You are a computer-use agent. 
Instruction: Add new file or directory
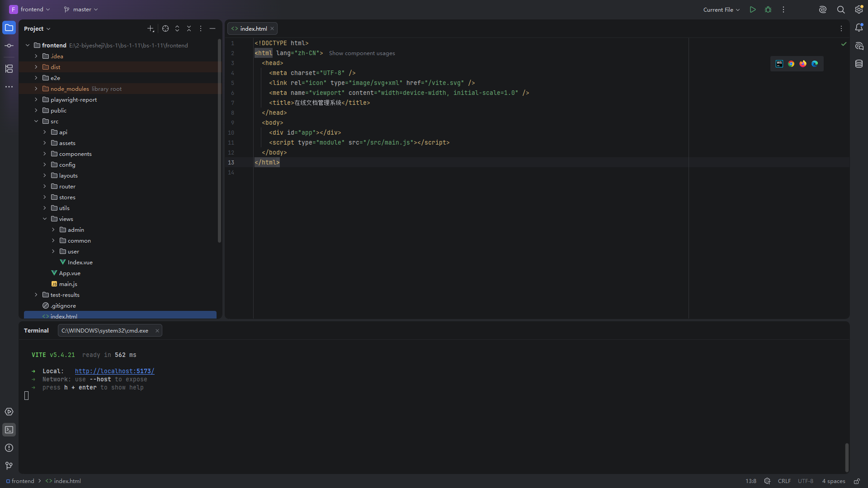[x=151, y=28]
